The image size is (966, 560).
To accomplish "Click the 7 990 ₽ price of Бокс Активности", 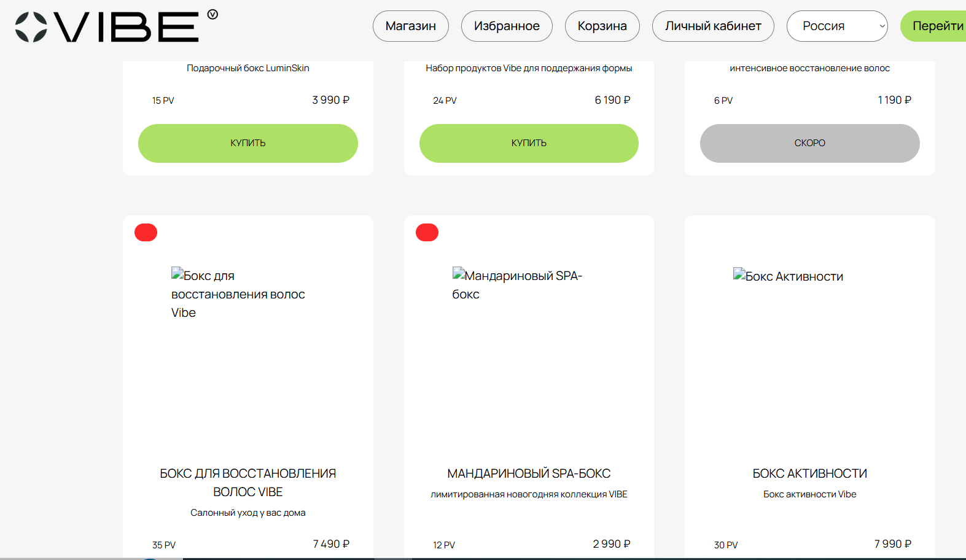I will tap(892, 544).
